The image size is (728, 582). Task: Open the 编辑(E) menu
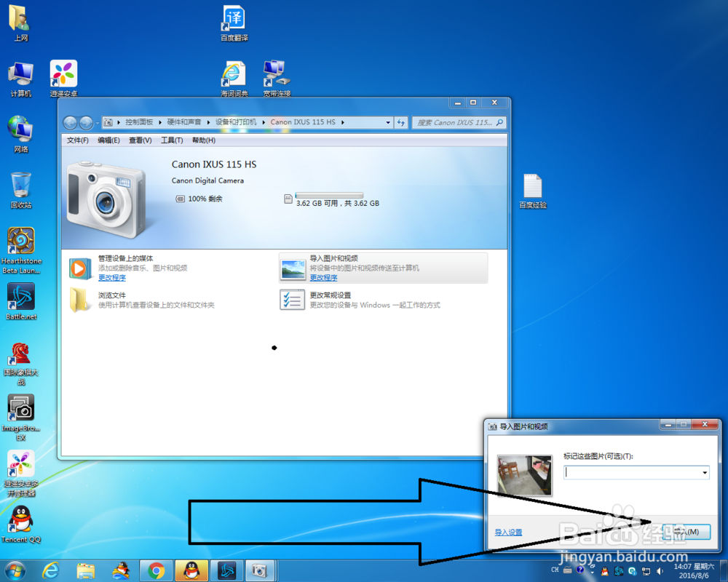tap(108, 140)
